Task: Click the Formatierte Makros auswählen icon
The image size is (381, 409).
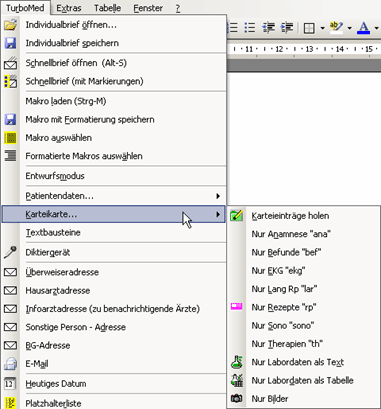Action: click(x=11, y=156)
